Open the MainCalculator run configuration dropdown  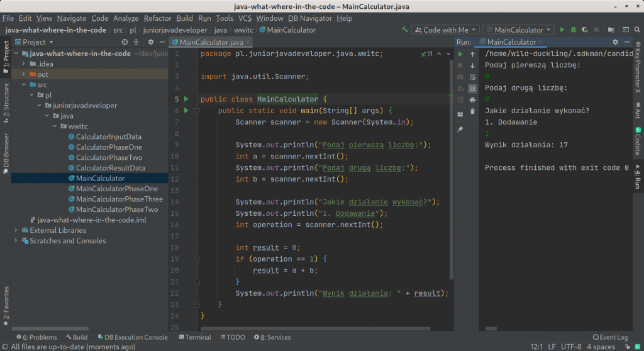(x=518, y=30)
